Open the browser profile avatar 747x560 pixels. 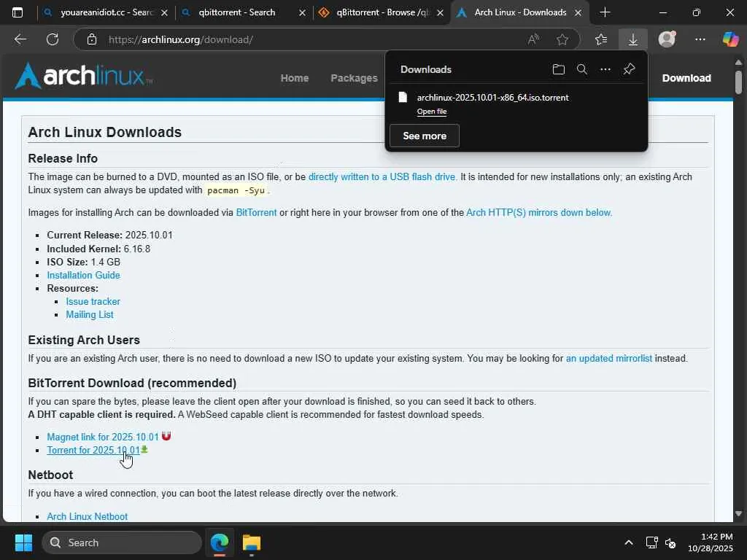[x=667, y=39]
